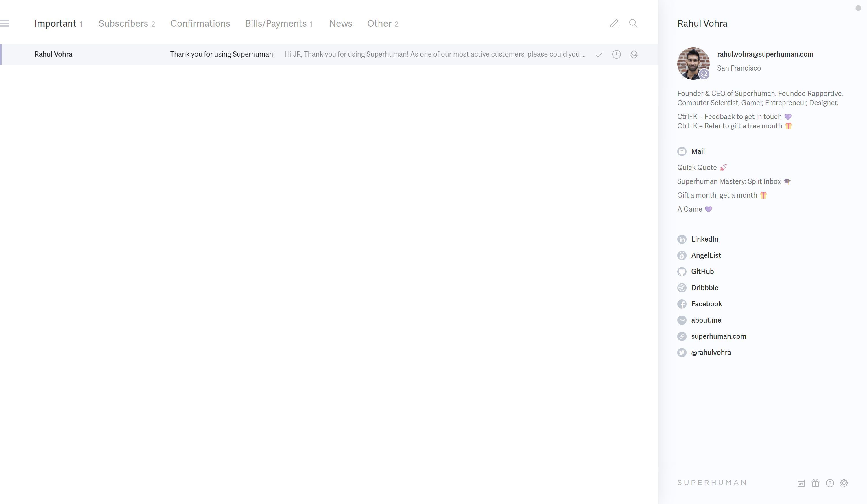Open Gift a month, get a month email
This screenshot has width=867, height=504.
coord(722,195)
